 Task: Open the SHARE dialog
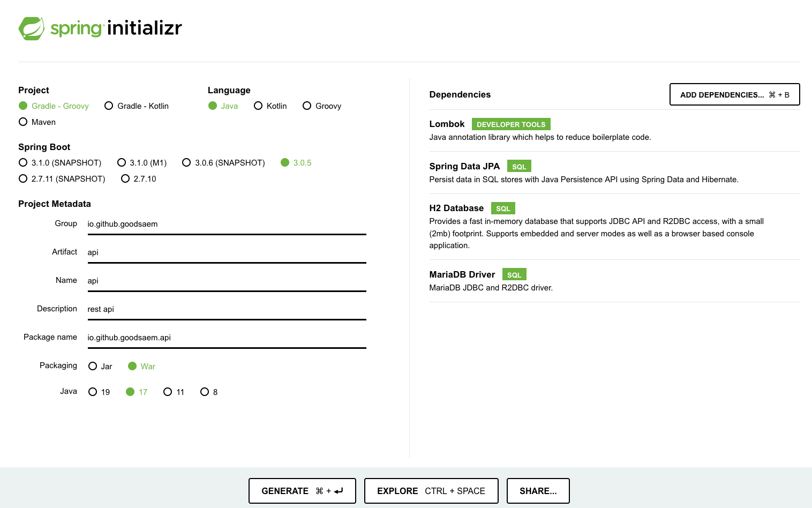[x=538, y=491]
